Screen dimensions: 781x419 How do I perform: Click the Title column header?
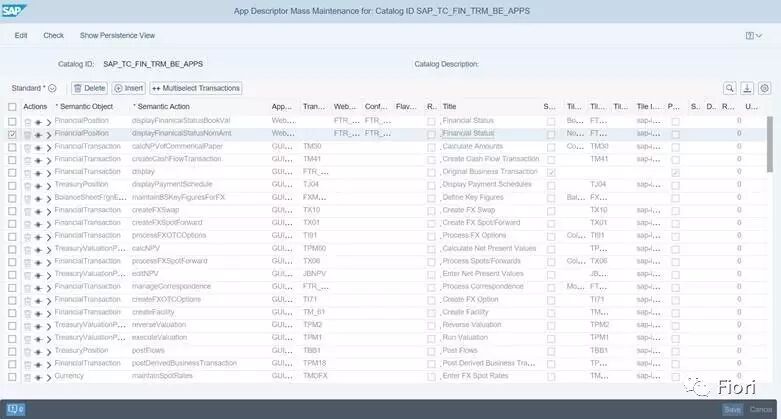tap(449, 107)
